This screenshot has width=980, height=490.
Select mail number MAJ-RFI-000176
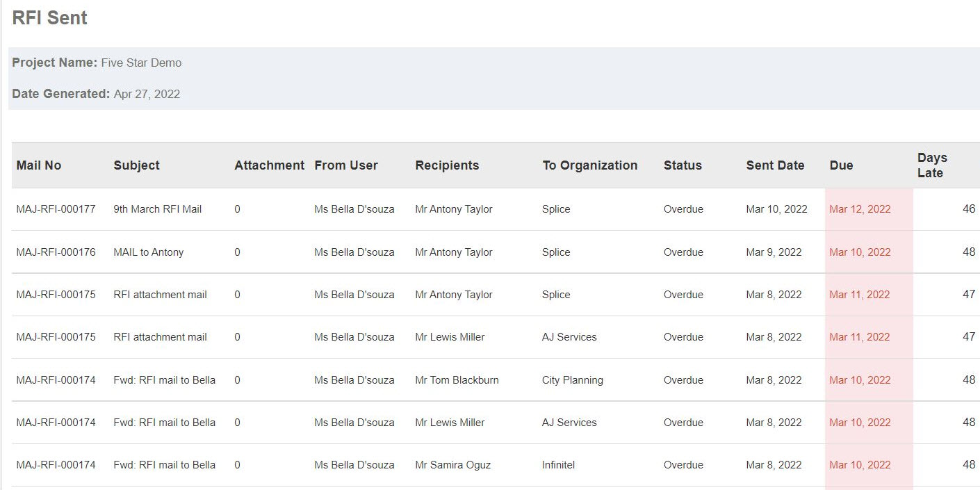[x=56, y=252]
